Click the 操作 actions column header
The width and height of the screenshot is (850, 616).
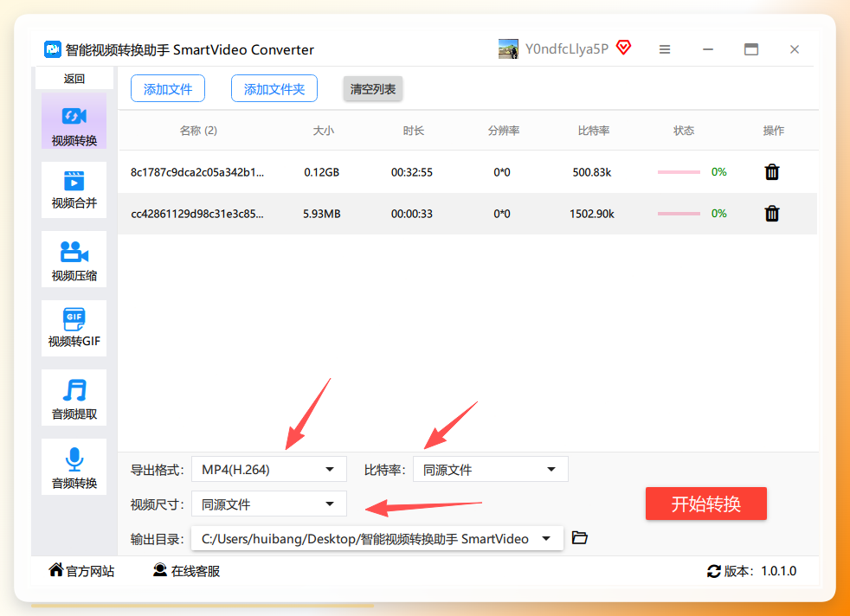pyautogui.click(x=774, y=131)
